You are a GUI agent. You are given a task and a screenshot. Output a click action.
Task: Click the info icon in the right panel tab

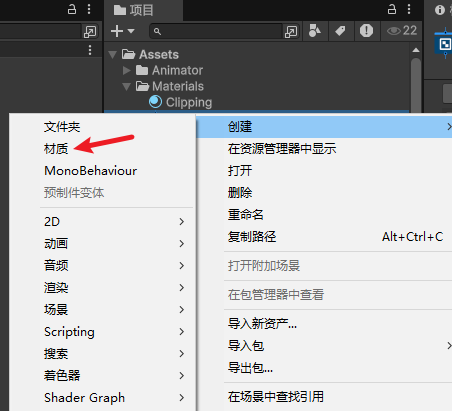[440, 10]
